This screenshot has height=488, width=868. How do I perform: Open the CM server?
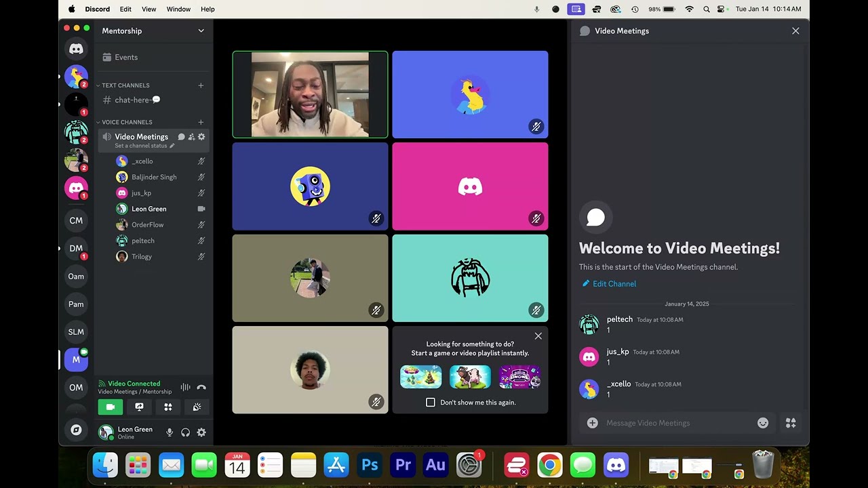(76, 220)
